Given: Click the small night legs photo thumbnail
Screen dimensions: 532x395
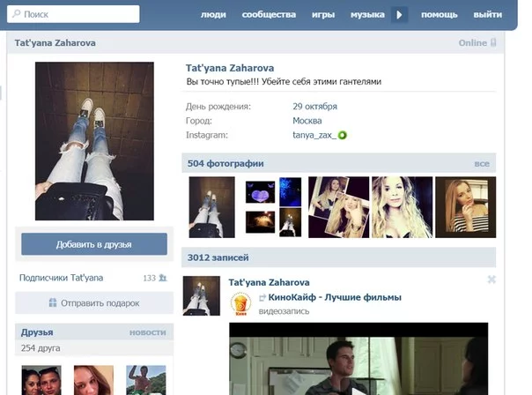Looking at the screenshot, I should point(290,222).
